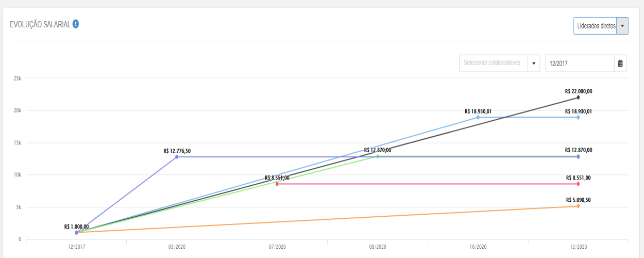The image size is (644, 258).
Task: Click the info icon beside Evolução Salarial
Action: [76, 24]
